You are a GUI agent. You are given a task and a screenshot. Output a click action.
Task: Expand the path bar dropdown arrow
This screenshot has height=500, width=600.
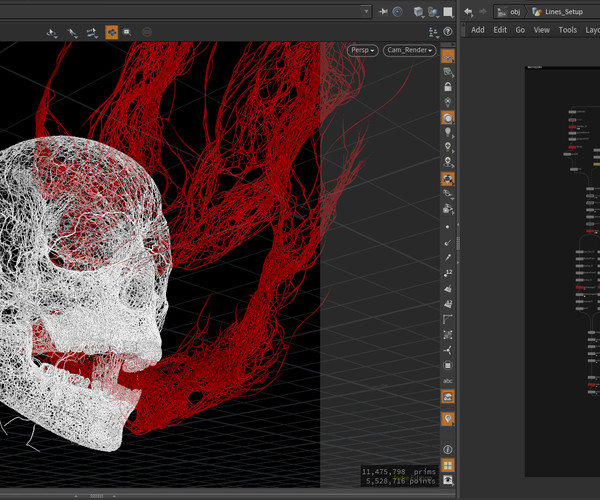coord(366,11)
